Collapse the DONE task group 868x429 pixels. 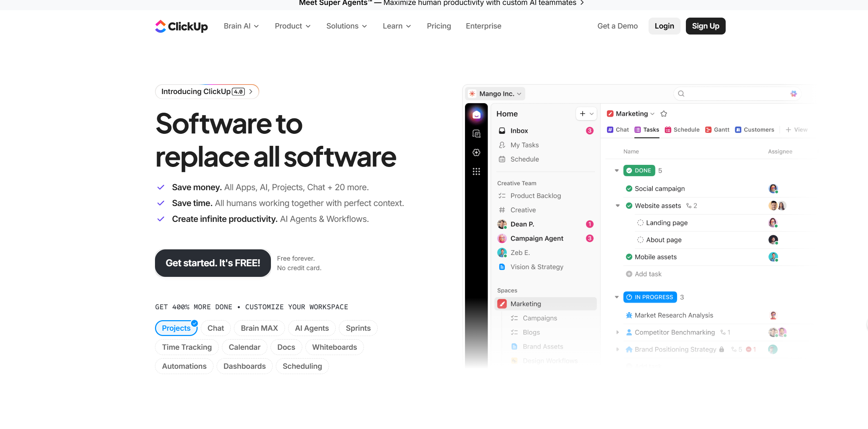pyautogui.click(x=616, y=170)
